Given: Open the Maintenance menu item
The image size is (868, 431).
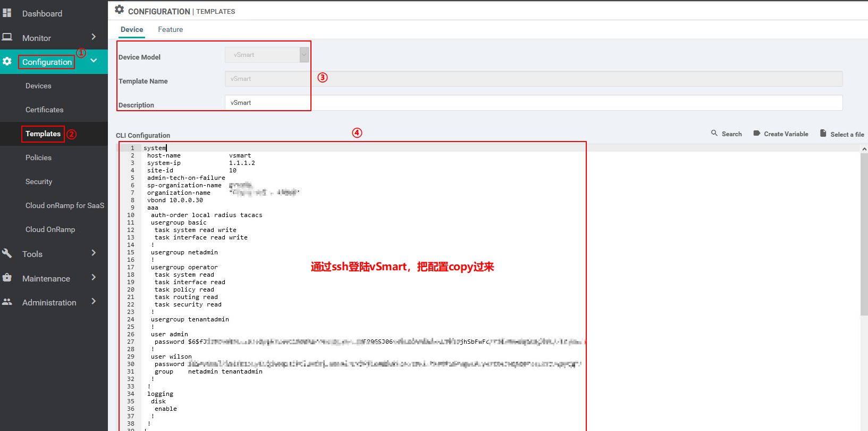Looking at the screenshot, I should point(46,278).
